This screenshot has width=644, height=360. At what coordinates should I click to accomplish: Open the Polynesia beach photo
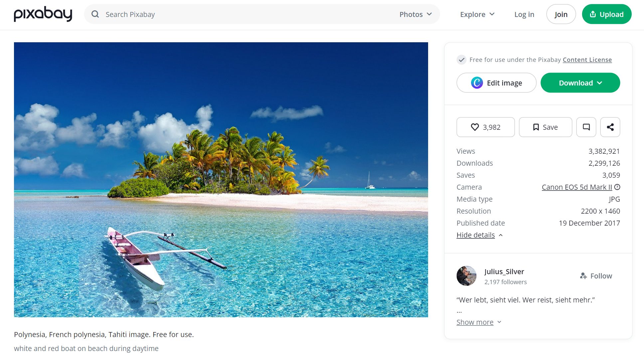coord(221,180)
